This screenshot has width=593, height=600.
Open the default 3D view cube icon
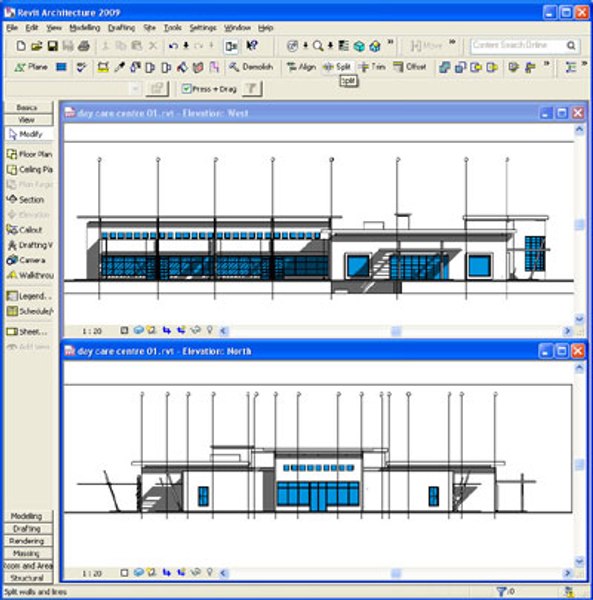(359, 46)
